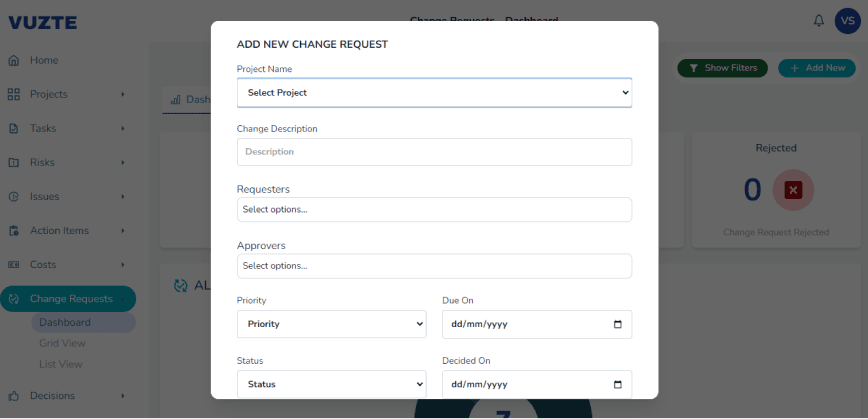
Task: Open the Status dropdown
Action: (x=332, y=384)
